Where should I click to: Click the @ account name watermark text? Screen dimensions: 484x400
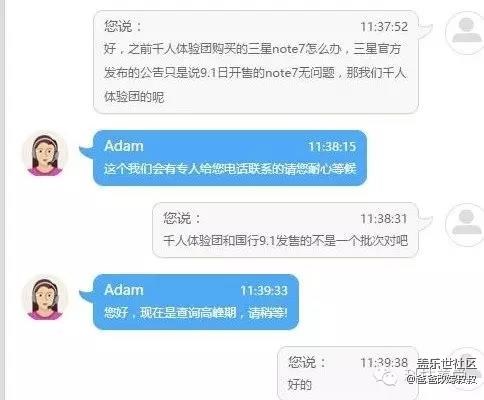(442, 379)
